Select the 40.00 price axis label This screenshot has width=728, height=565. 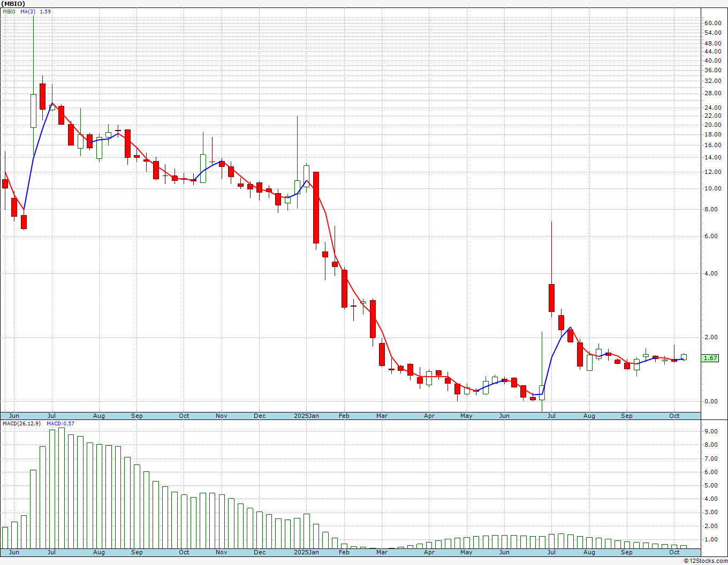pos(712,60)
